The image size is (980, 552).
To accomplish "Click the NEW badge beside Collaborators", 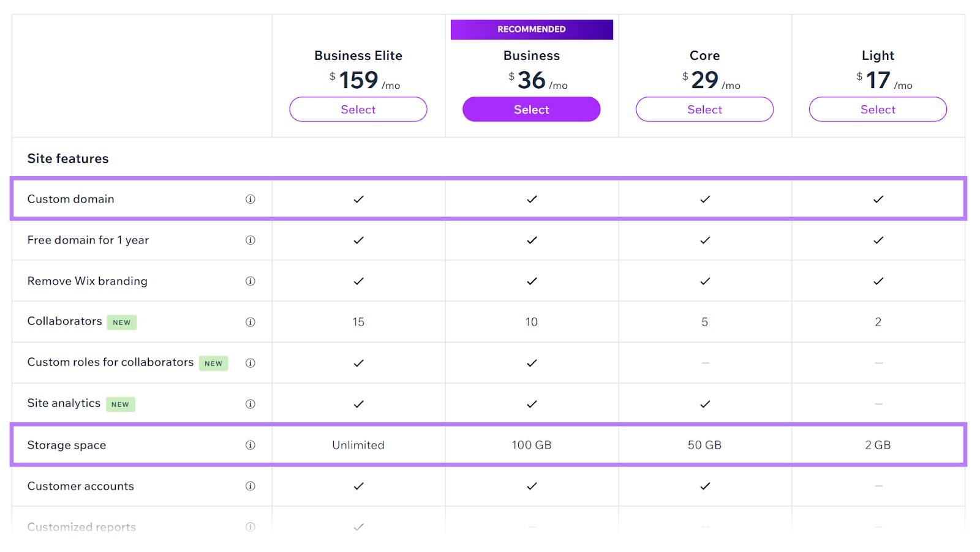I will pos(121,322).
